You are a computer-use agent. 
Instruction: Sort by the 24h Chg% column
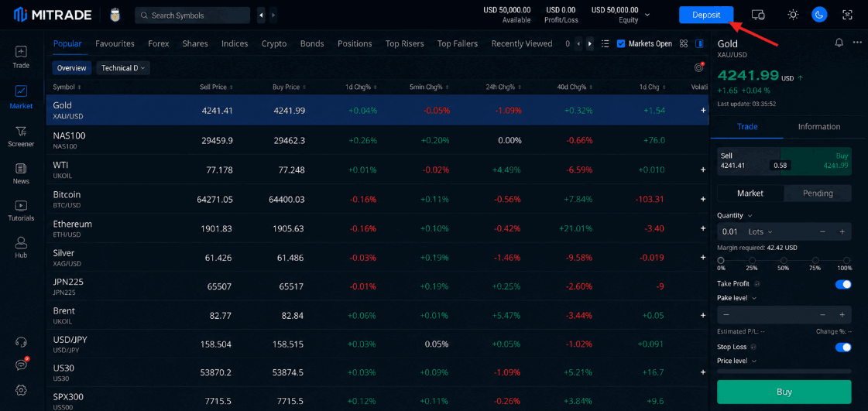point(503,87)
